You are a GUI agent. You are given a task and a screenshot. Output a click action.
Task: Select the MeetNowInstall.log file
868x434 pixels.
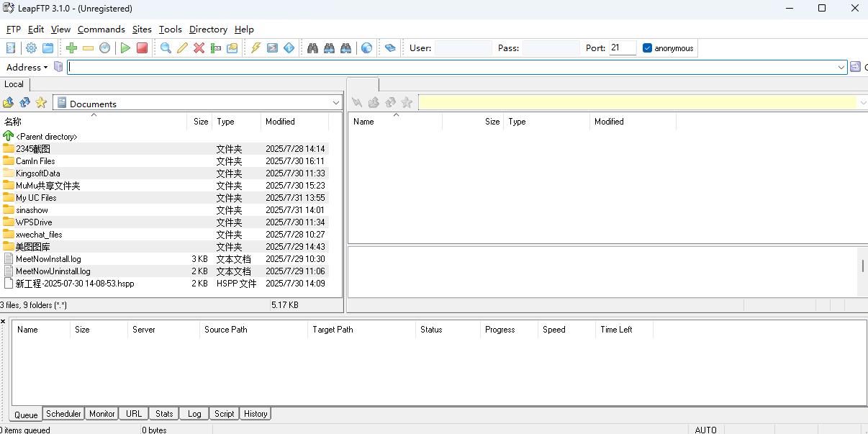click(48, 259)
